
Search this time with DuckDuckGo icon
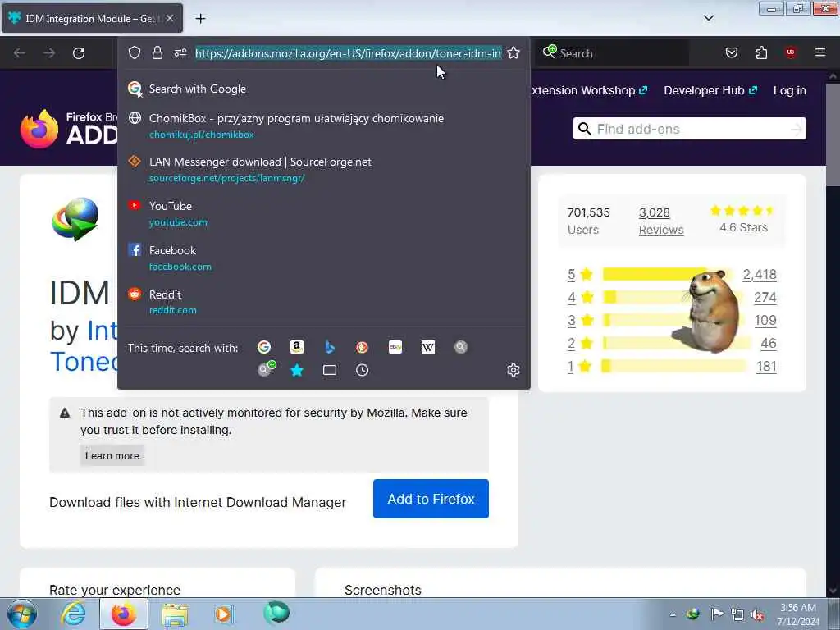tap(362, 347)
